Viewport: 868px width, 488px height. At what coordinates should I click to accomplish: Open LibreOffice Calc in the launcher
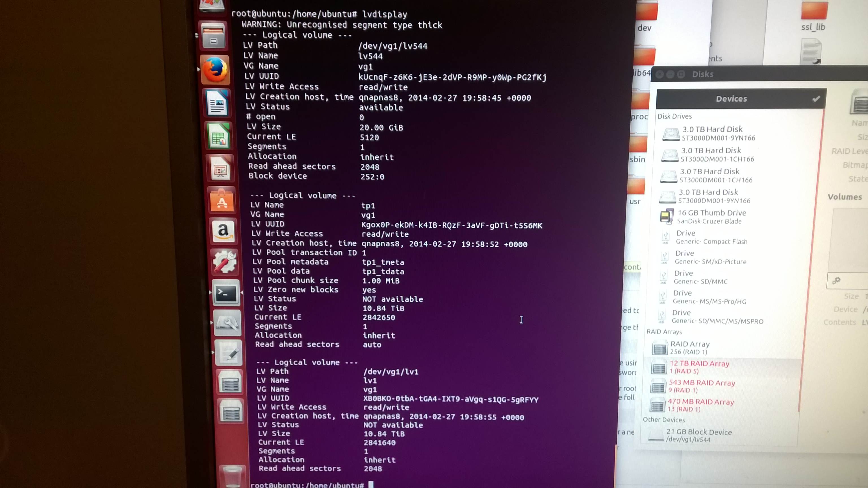coord(219,136)
